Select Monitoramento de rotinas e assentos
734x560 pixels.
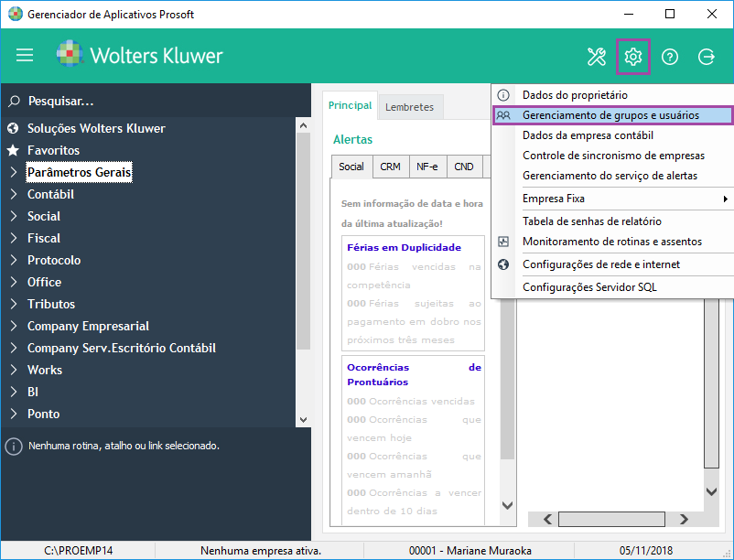pos(613,242)
